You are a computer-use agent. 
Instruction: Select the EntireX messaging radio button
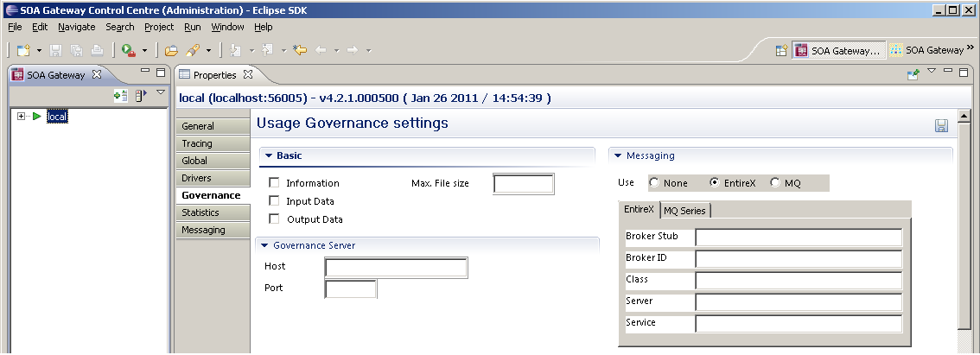point(715,182)
